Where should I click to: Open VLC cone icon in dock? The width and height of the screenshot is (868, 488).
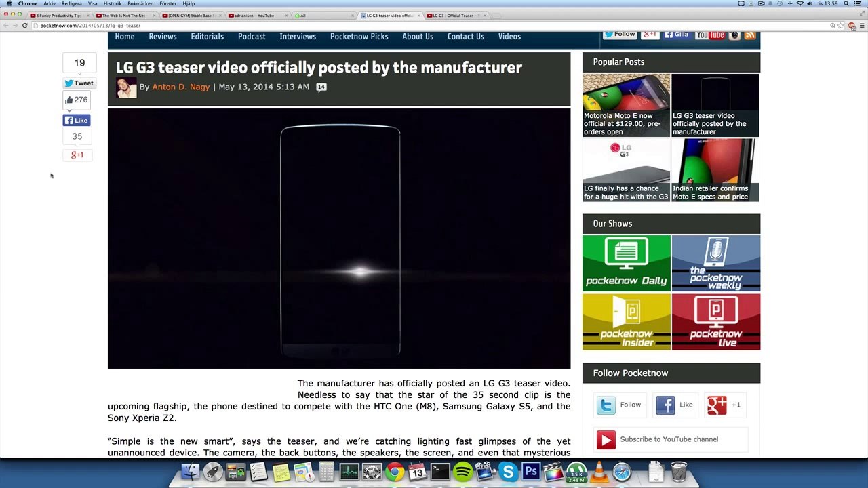[599, 471]
